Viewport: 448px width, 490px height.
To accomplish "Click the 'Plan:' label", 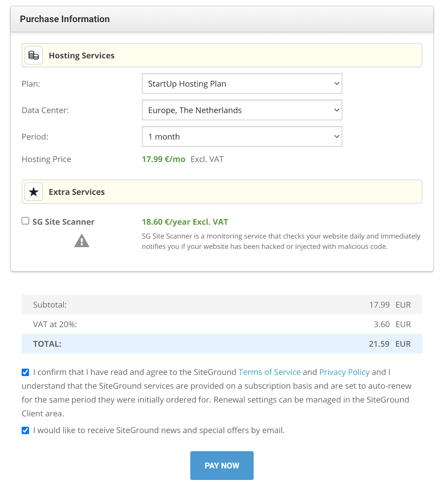I will pyautogui.click(x=31, y=84).
